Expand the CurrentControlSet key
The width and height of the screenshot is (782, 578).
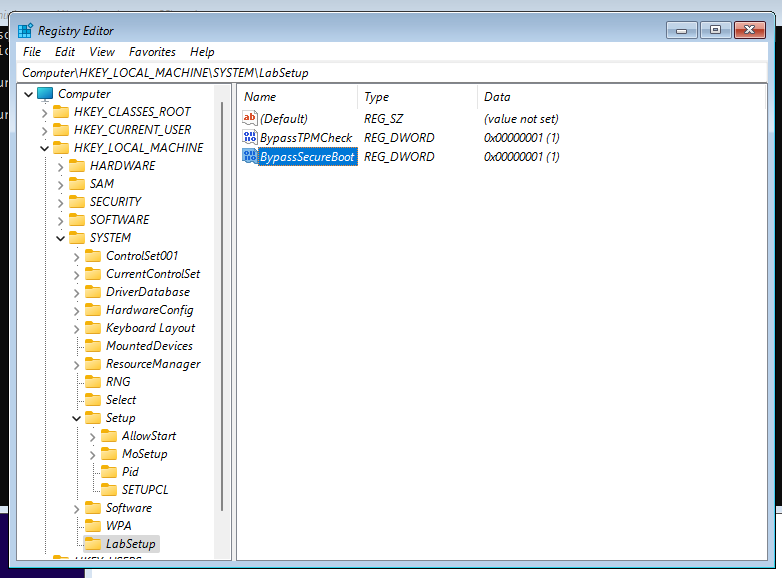76,275
